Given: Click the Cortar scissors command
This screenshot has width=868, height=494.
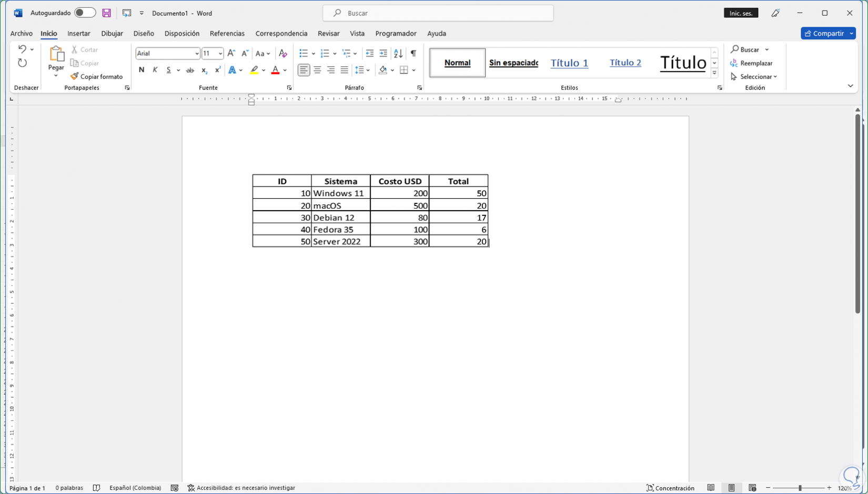Looking at the screenshot, I should 85,49.
